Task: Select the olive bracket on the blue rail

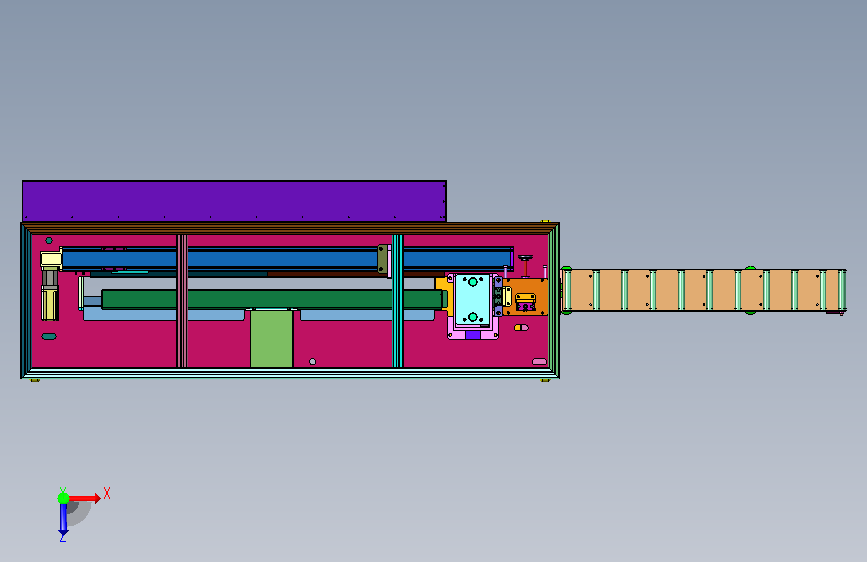Action: [x=382, y=259]
